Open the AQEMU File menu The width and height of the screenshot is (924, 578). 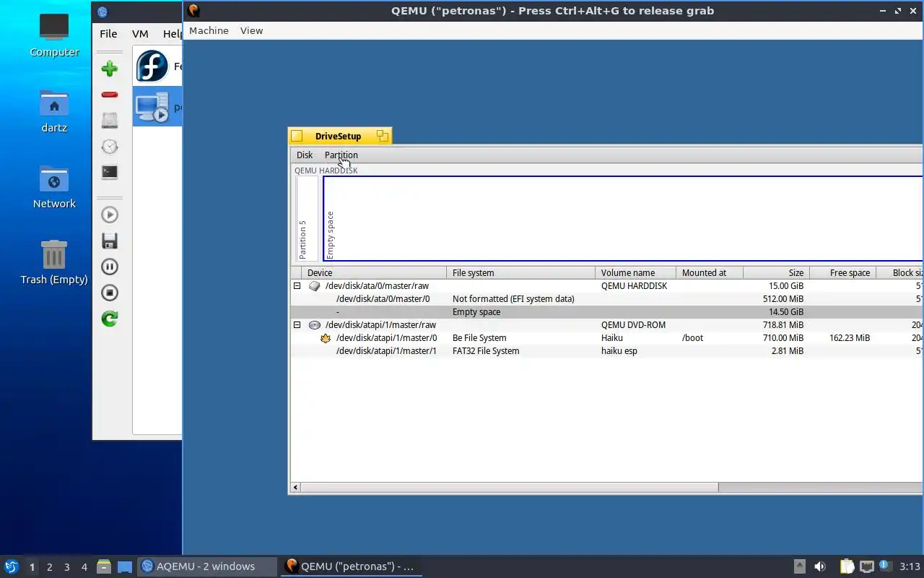click(108, 33)
